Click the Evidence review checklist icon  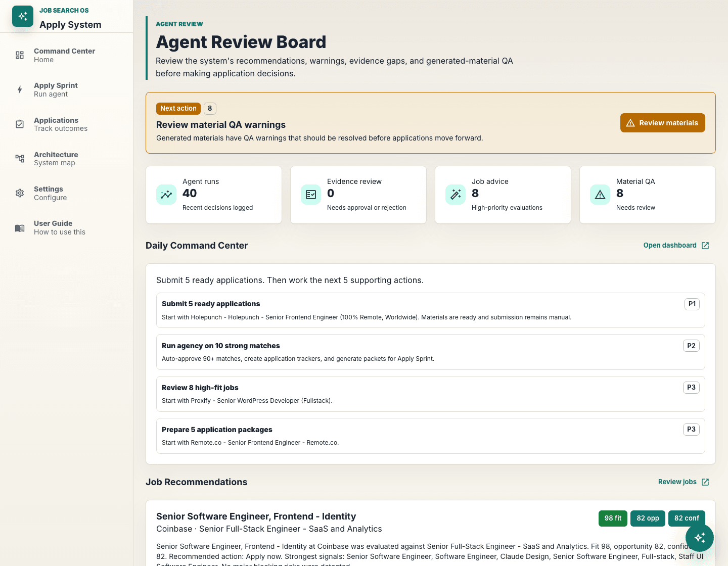pyautogui.click(x=311, y=195)
